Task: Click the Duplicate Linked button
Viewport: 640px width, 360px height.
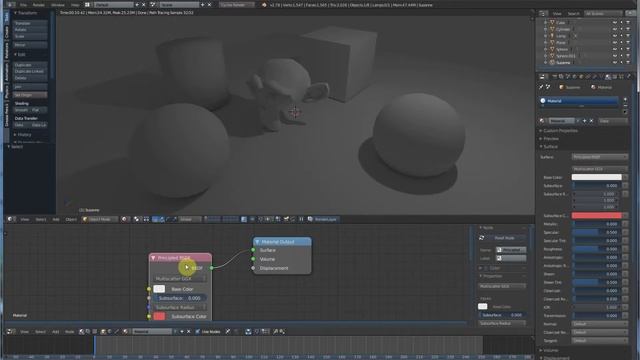Action: (x=30, y=71)
